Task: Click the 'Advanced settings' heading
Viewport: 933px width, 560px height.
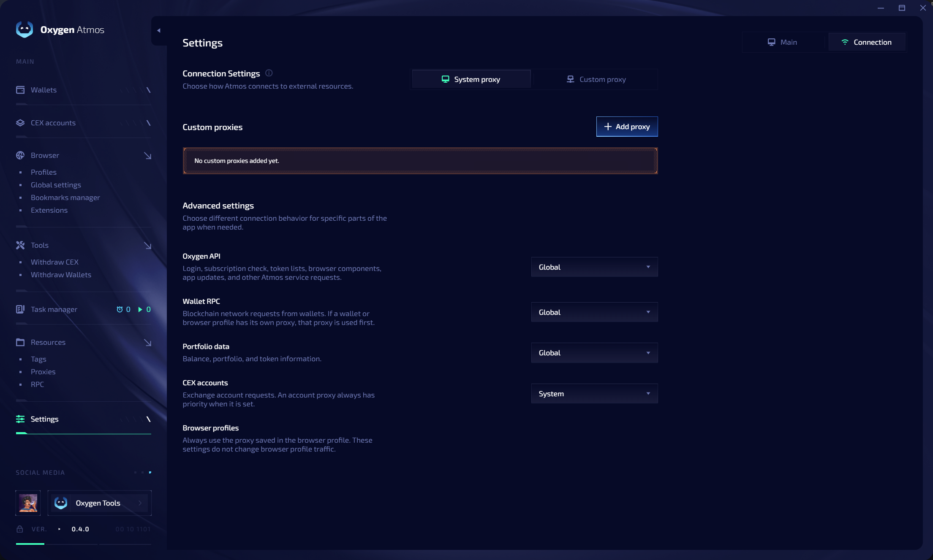Action: click(x=218, y=206)
